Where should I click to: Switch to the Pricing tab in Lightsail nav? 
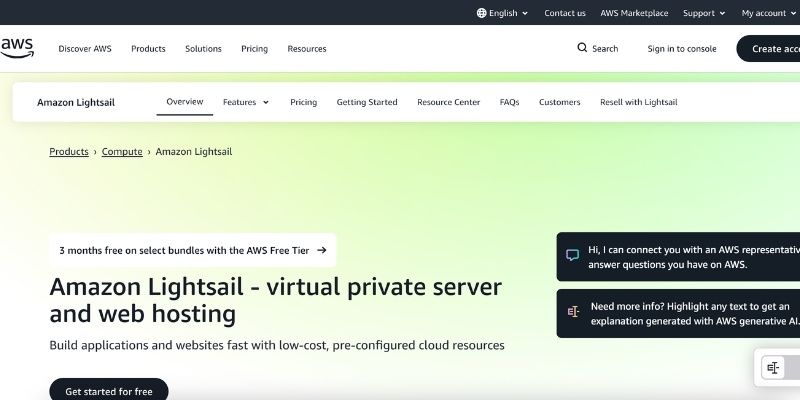[303, 102]
